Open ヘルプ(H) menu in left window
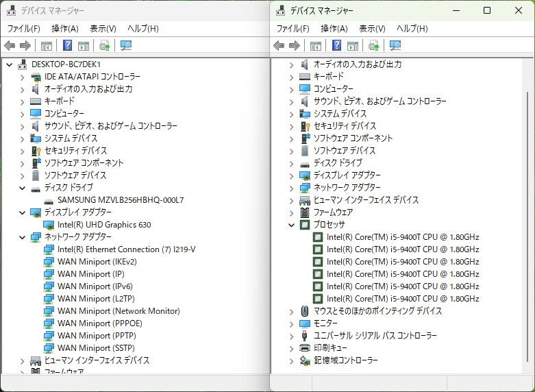Image resolution: width=535 pixels, height=392 pixels. 143,29
